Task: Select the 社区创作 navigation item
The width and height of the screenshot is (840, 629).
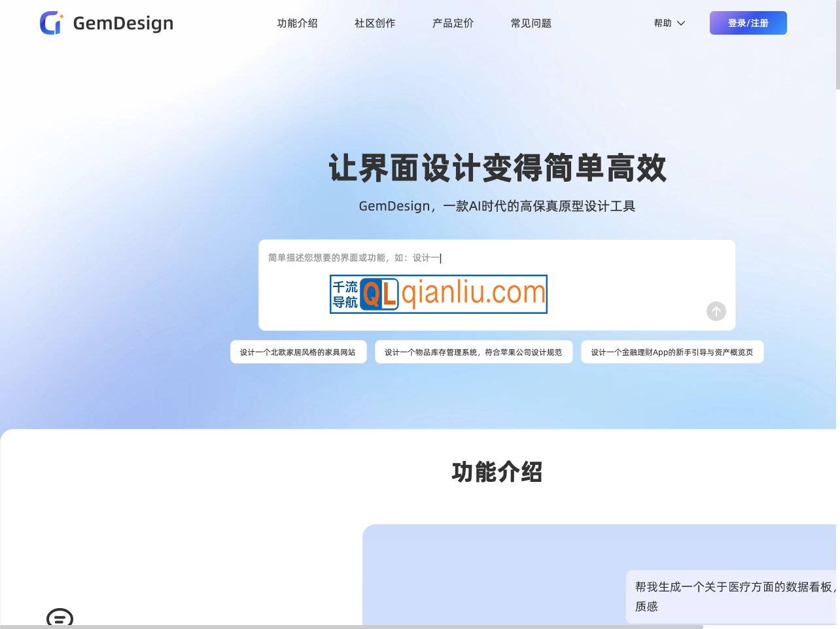Action: click(x=374, y=23)
